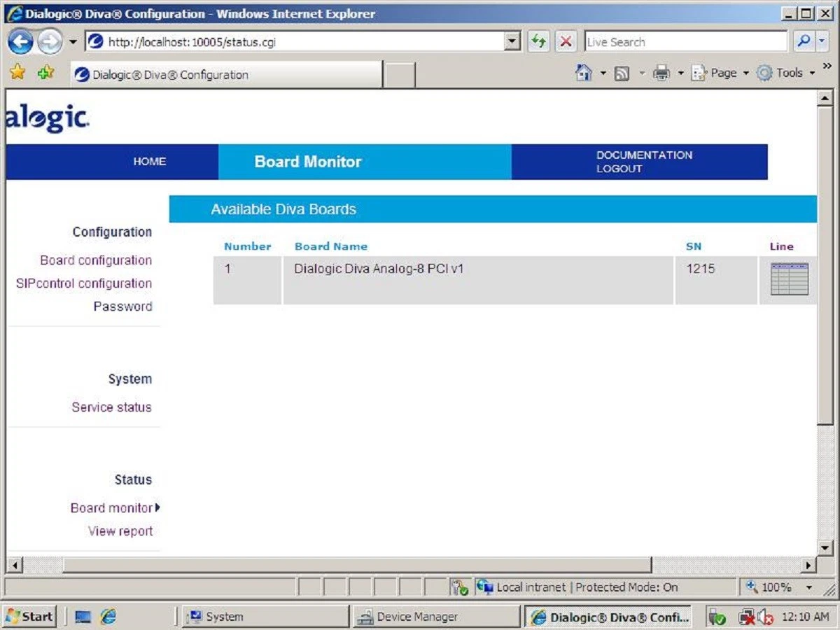Open Favorites Center star icon
Viewport: 840px width, 630px height.
17,72
